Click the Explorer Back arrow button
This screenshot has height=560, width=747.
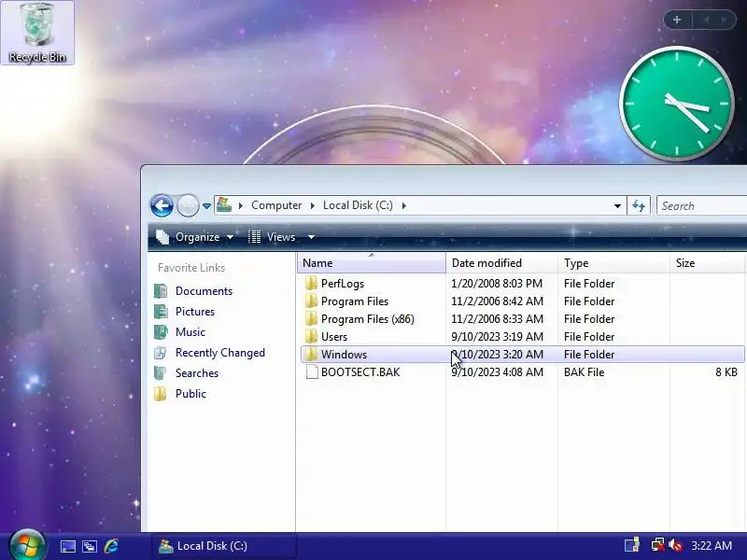pos(162,205)
